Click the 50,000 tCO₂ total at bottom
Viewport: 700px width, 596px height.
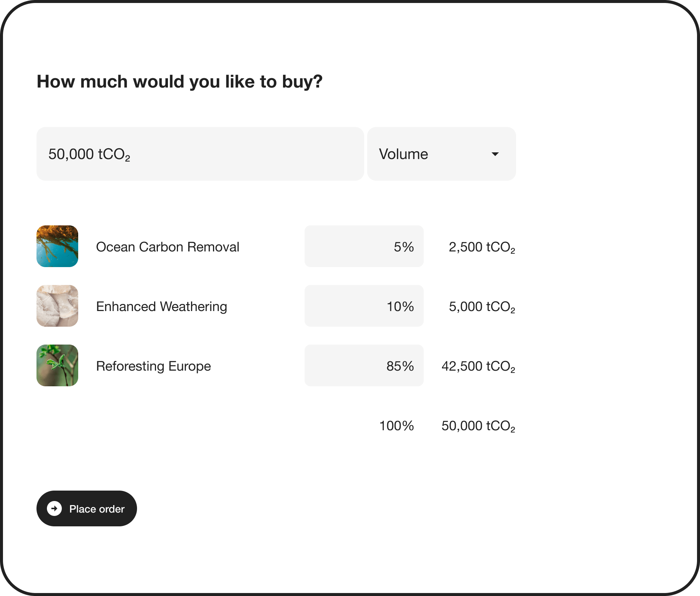[478, 426]
